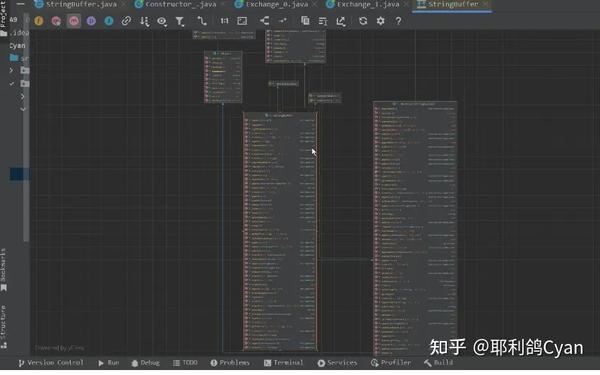Refresh the diagram data
The width and height of the screenshot is (600, 375).
point(363,21)
